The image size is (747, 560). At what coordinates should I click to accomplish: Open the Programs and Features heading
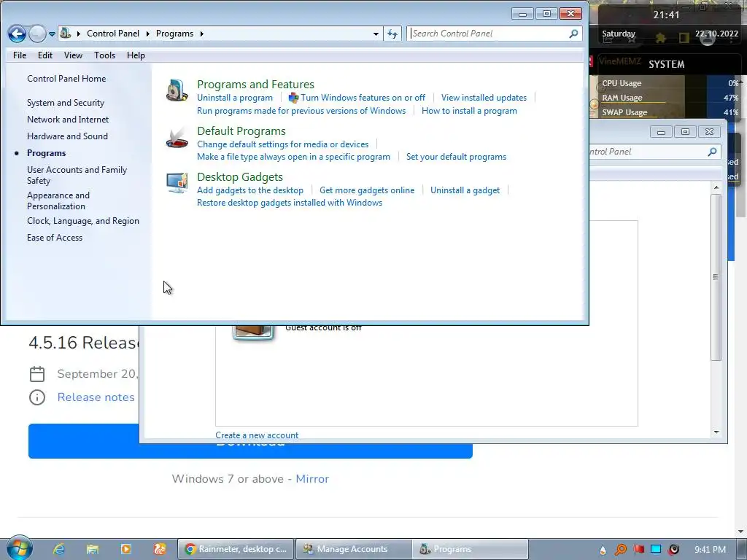pyautogui.click(x=255, y=85)
